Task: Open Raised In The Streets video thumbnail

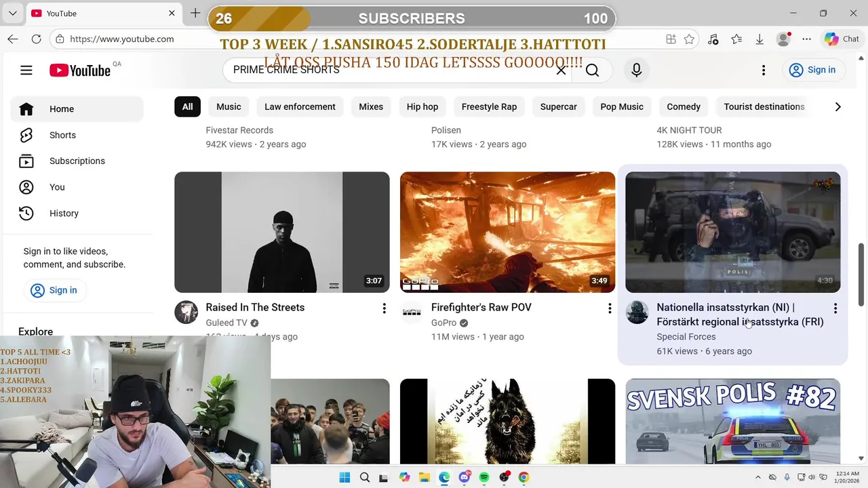Action: (282, 232)
